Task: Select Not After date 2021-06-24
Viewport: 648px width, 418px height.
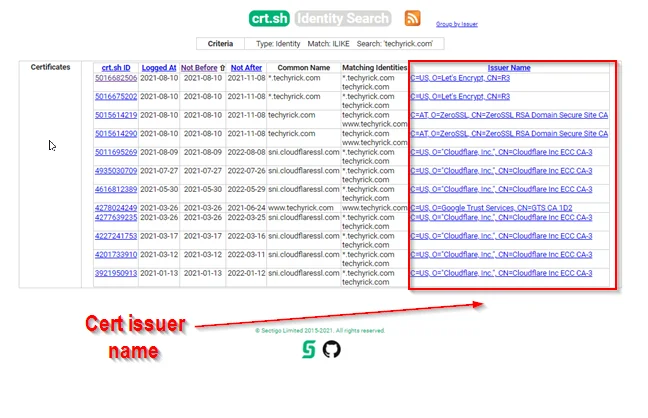Action: (x=246, y=208)
